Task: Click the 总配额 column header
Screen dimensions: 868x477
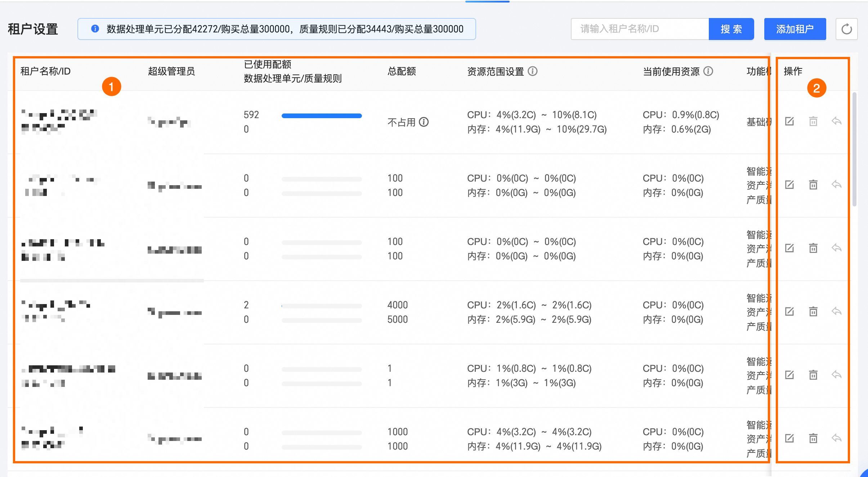Action: coord(402,71)
